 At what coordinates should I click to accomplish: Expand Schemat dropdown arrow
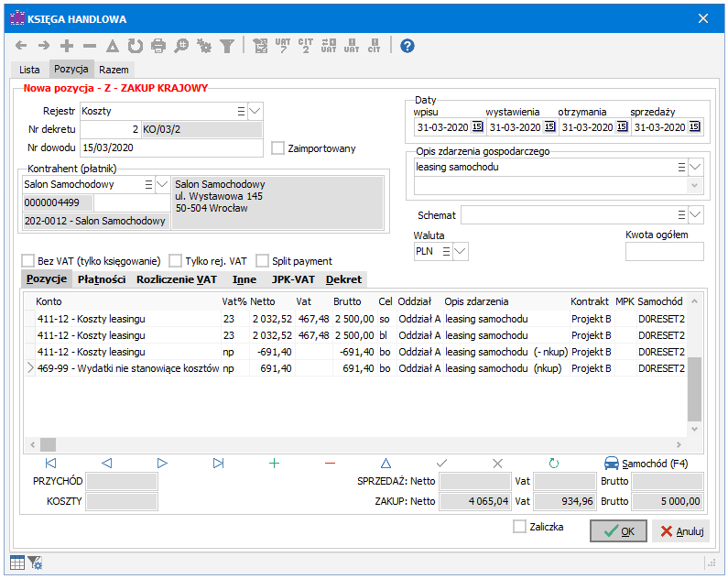pyautogui.click(x=695, y=214)
